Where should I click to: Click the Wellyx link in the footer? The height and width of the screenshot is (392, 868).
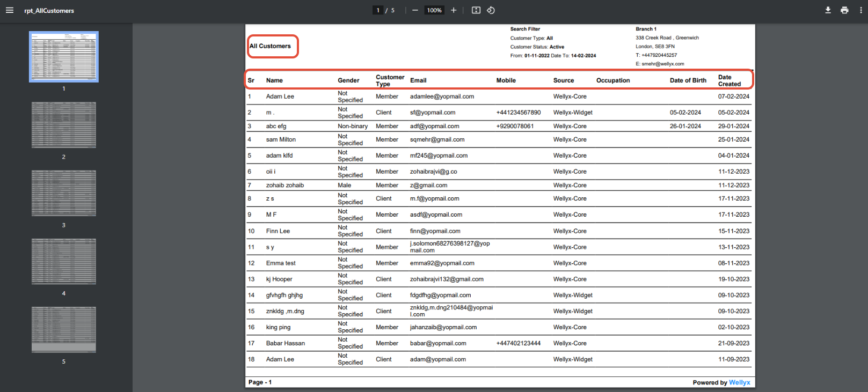tap(739, 382)
